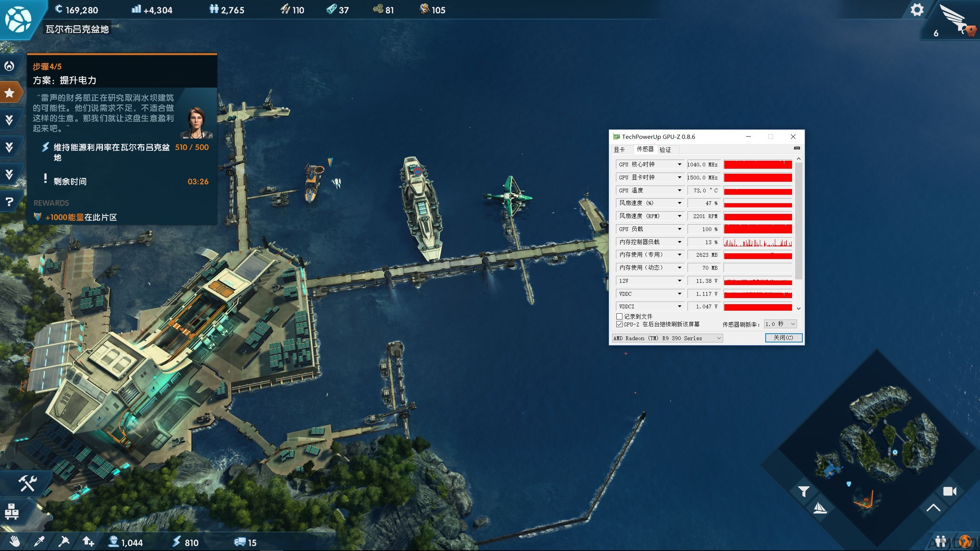Click 关闭(C) button in GPU-Z

coord(783,338)
